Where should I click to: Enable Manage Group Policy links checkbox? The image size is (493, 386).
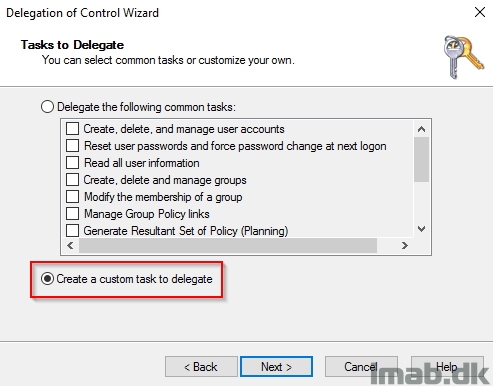click(x=72, y=214)
